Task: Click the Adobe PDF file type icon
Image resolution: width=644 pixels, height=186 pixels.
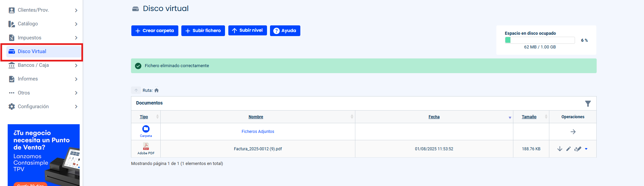Action: pyautogui.click(x=146, y=147)
